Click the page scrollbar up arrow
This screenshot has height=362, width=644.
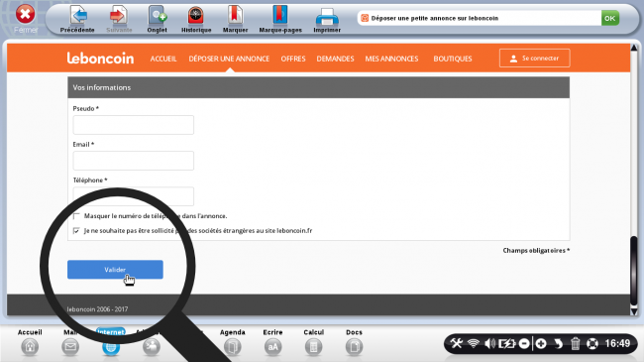[634, 49]
